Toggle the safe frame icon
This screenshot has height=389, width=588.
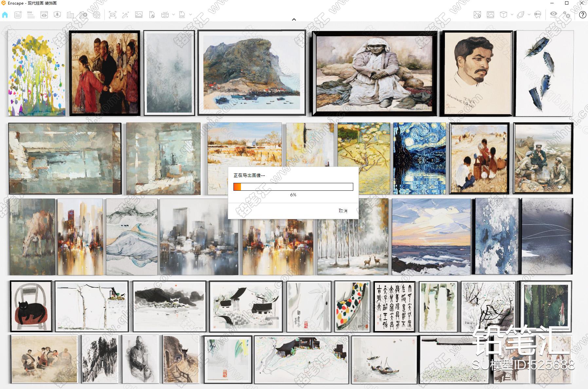tap(490, 15)
